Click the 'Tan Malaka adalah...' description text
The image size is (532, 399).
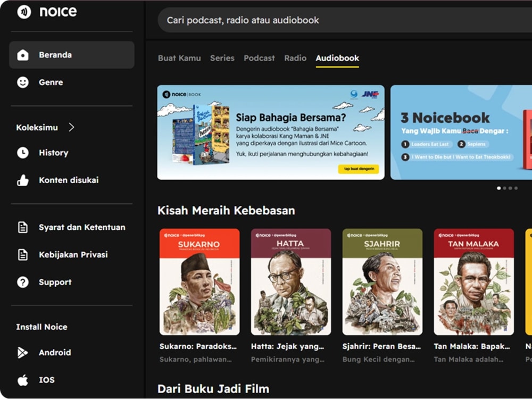point(469,359)
